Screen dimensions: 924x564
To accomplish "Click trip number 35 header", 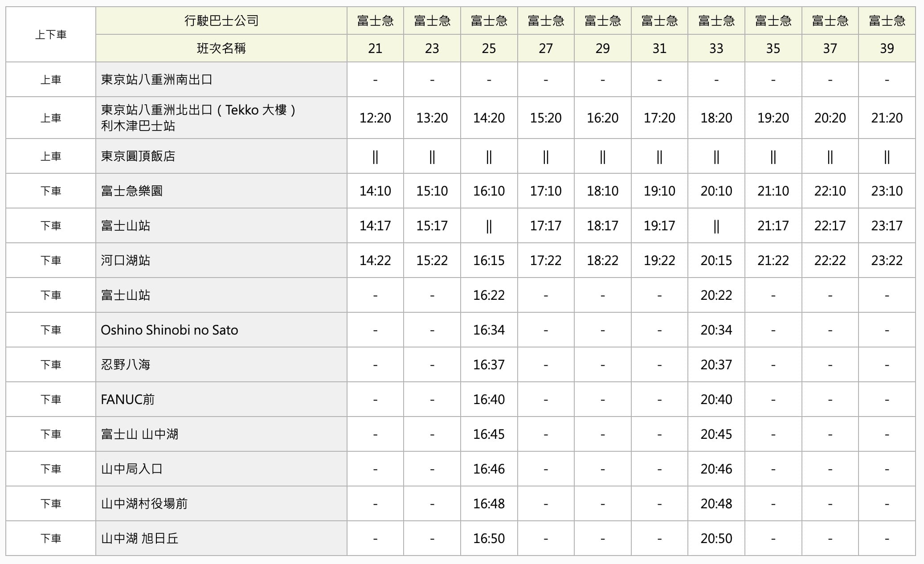I will click(773, 48).
